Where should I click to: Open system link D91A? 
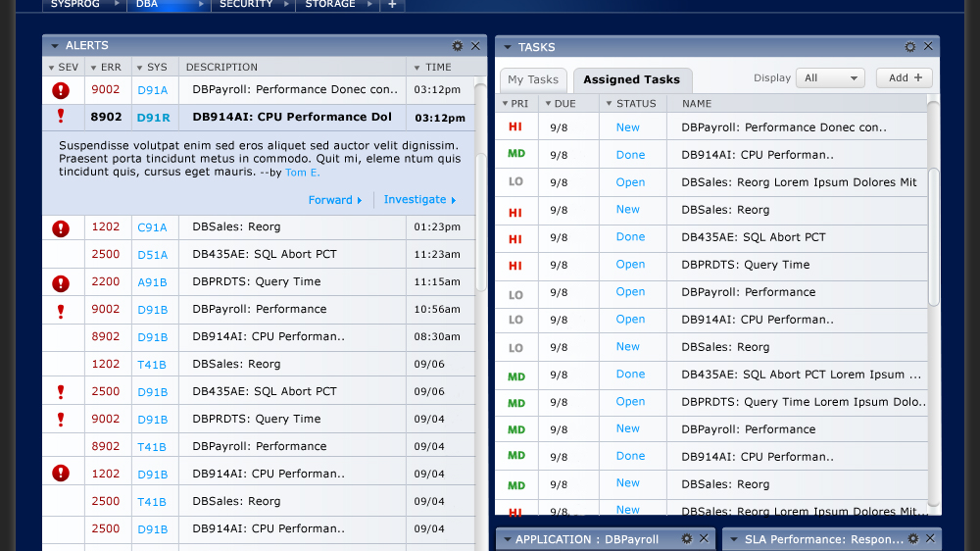coord(153,90)
